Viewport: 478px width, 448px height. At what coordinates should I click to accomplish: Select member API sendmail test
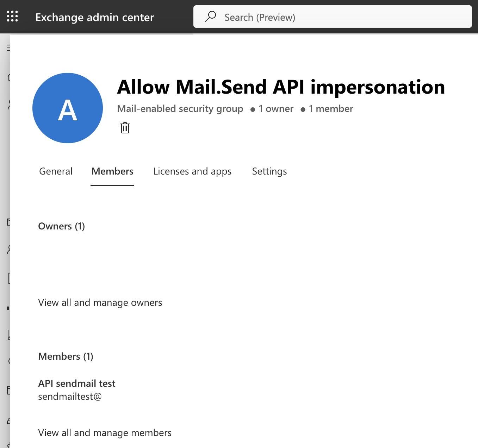pyautogui.click(x=77, y=384)
